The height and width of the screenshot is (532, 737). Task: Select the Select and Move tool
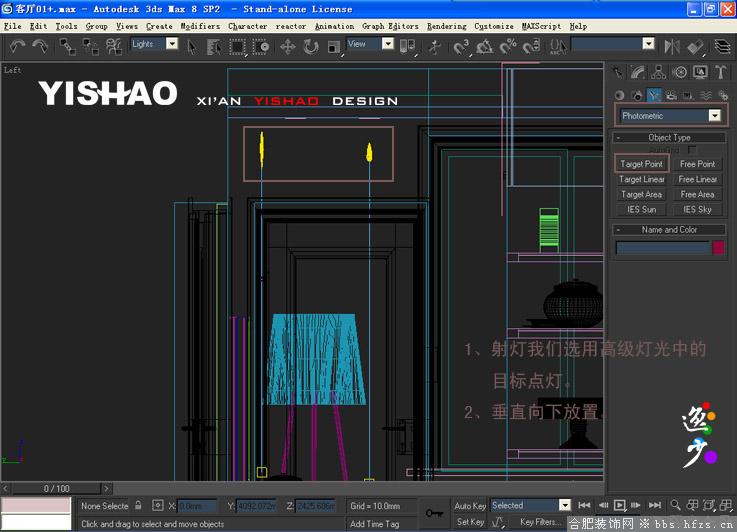click(288, 47)
